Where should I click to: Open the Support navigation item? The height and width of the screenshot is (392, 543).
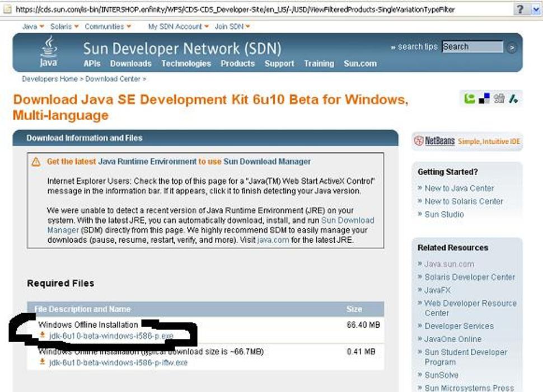coord(279,64)
